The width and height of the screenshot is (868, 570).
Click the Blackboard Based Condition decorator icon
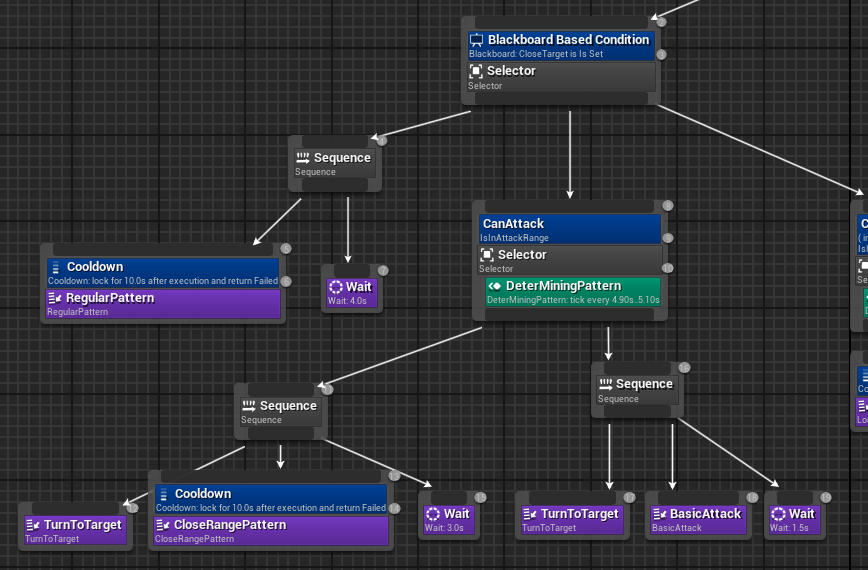pyautogui.click(x=476, y=40)
